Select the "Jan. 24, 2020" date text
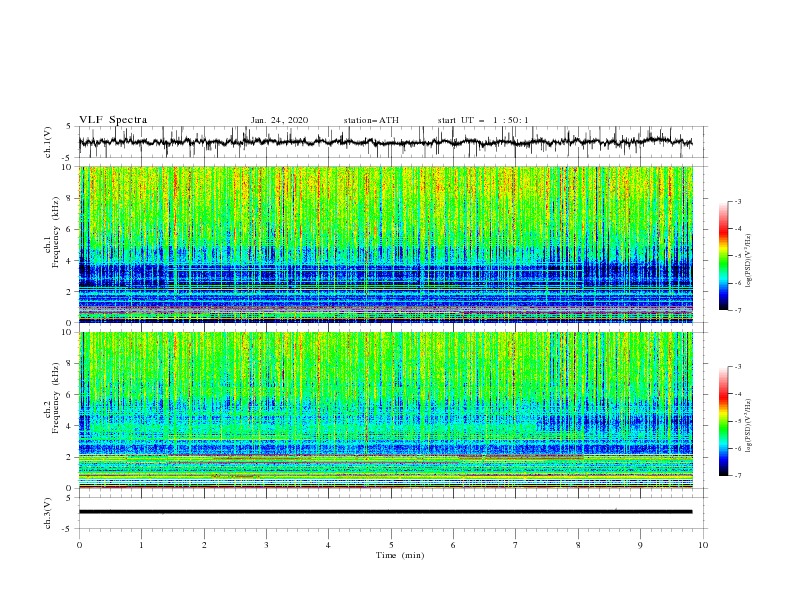The width and height of the screenshot is (792, 612). [279, 120]
